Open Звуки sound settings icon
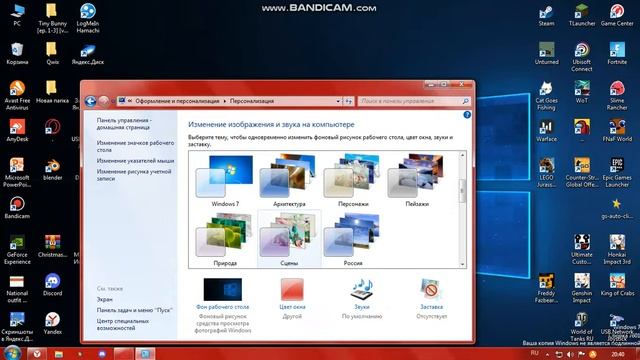This screenshot has height=360, width=640. click(362, 289)
